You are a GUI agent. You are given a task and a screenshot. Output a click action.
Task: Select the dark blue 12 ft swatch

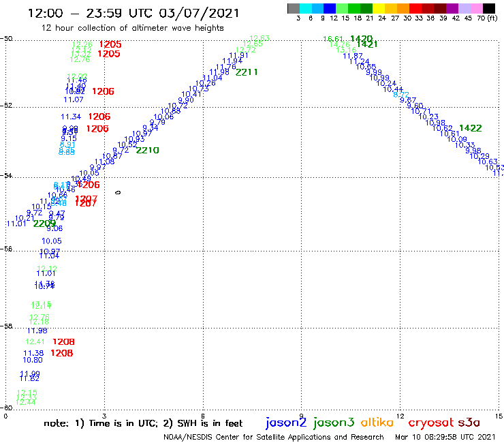330,8
